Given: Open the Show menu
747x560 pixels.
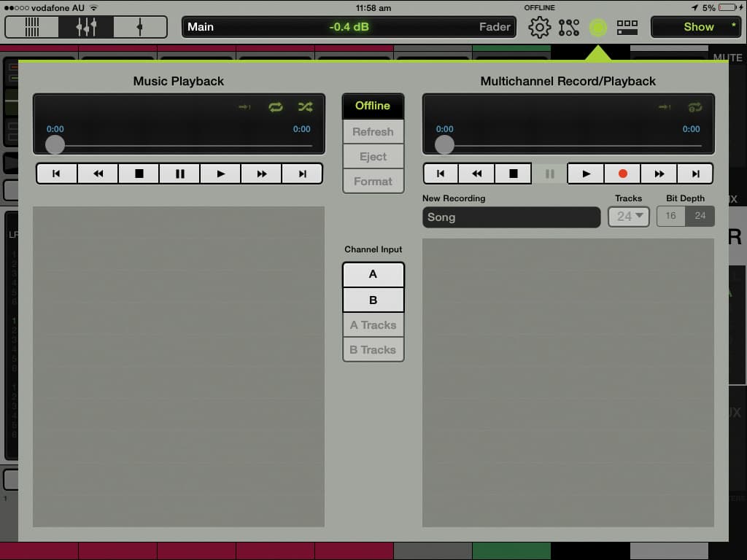Looking at the screenshot, I should coord(696,27).
